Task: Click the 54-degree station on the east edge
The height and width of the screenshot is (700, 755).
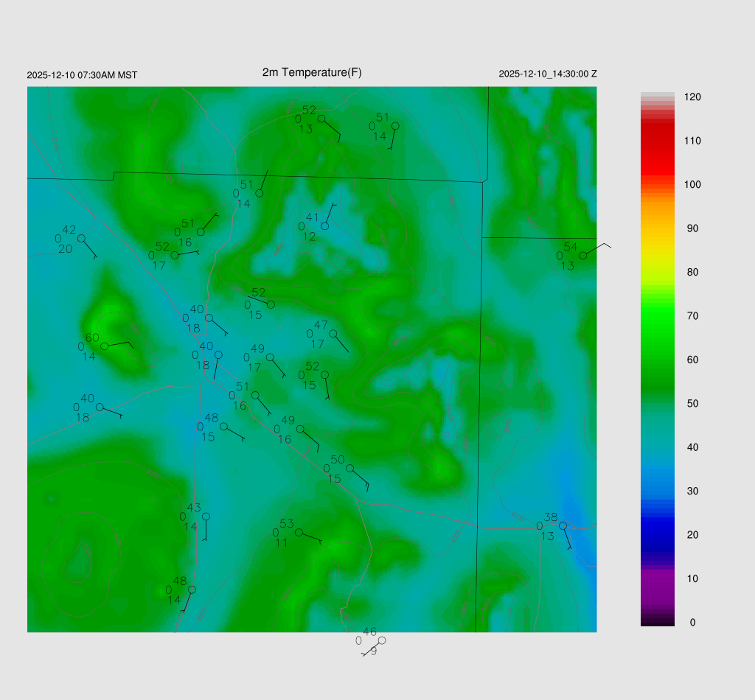Action: [x=582, y=256]
